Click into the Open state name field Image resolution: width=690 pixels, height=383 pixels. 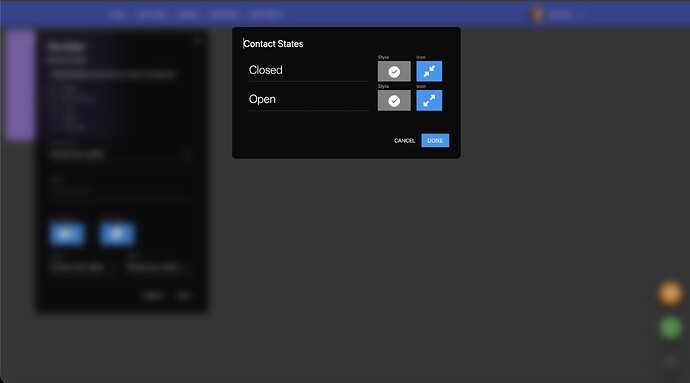tap(309, 100)
